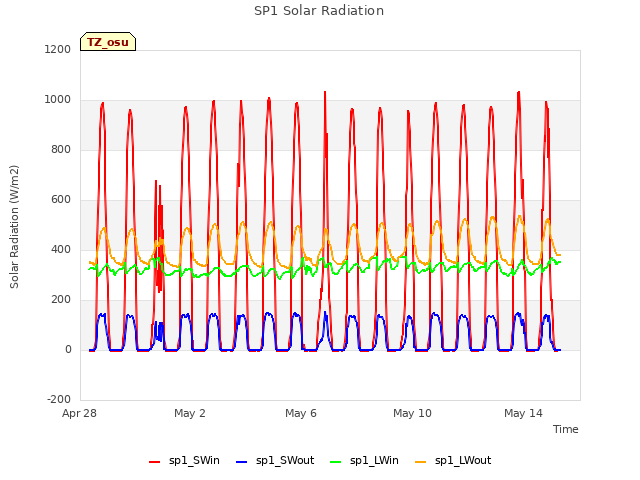Click the 0 y-axis tick label

[68, 349]
